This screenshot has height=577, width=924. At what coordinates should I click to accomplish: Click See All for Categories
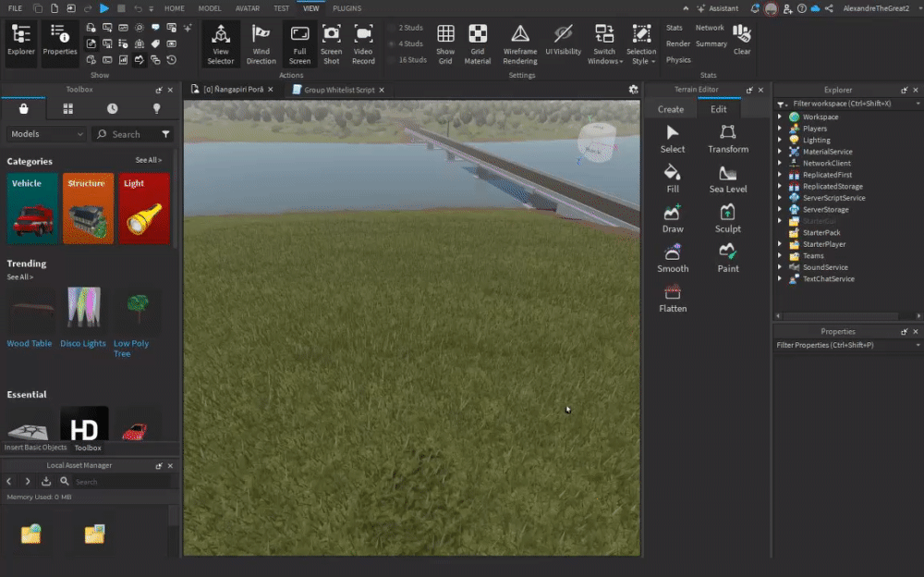coord(149,160)
